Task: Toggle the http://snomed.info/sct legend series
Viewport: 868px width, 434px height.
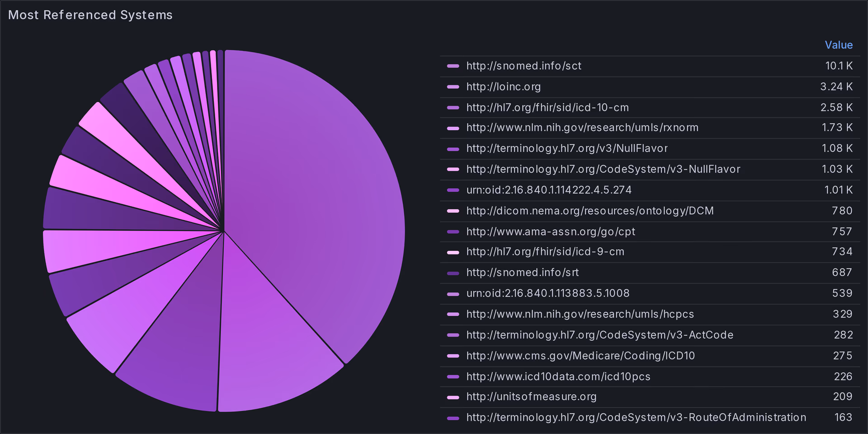Action: click(x=524, y=66)
